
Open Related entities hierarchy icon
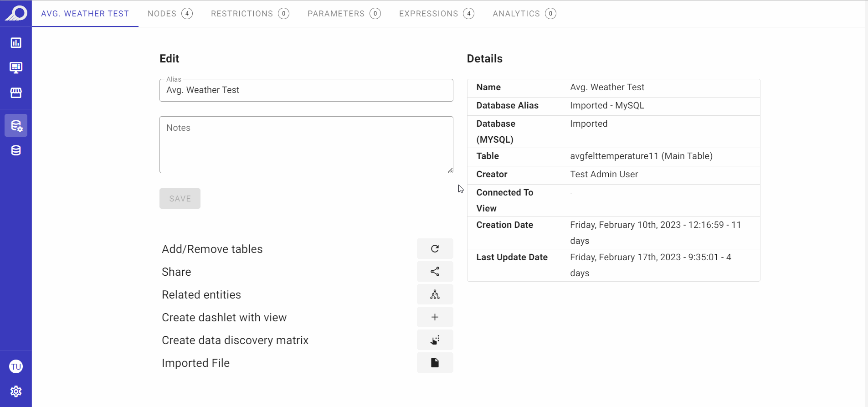[x=435, y=294]
